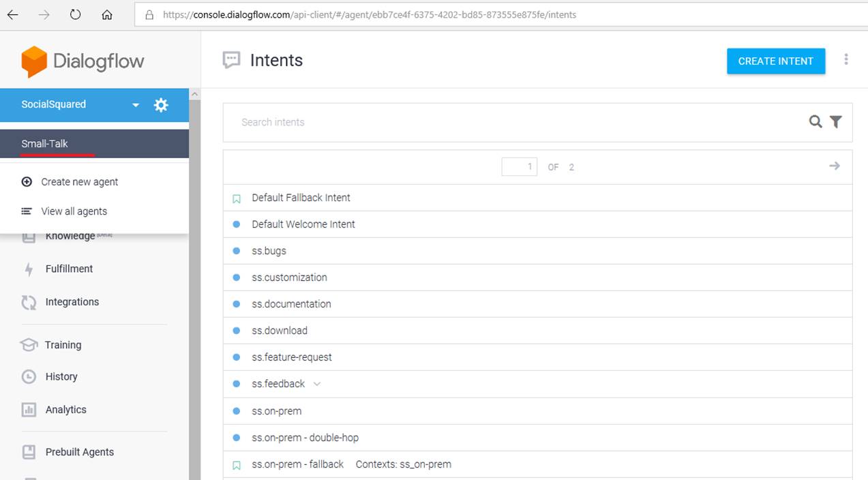The height and width of the screenshot is (480, 868).
Task: Click the Training graduation cap icon
Action: coord(29,345)
